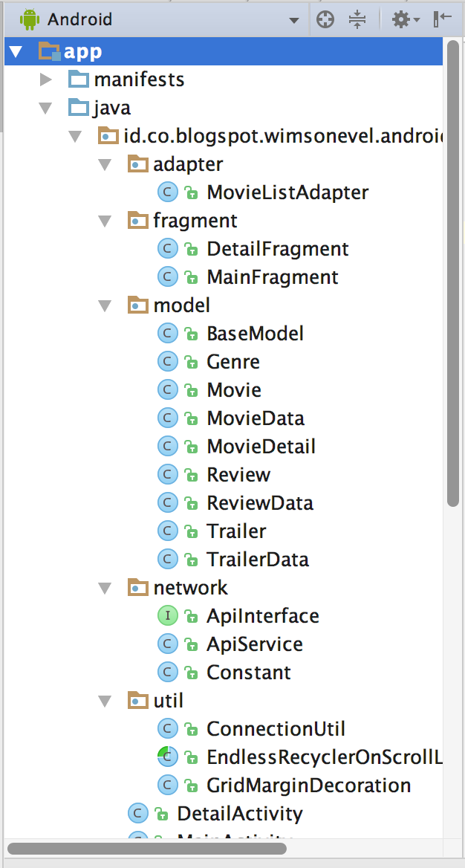Click the class icon next to MovieListAdapter
The height and width of the screenshot is (868, 465).
coord(166,192)
